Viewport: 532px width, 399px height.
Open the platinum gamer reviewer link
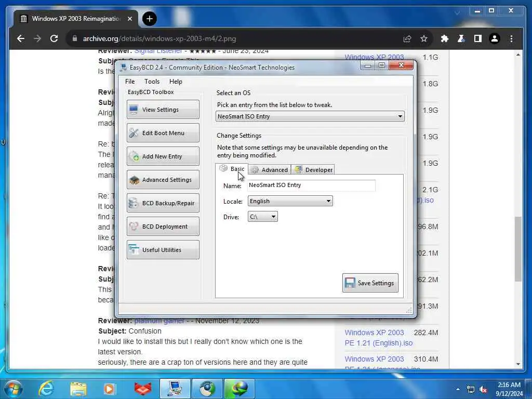[x=159, y=321]
